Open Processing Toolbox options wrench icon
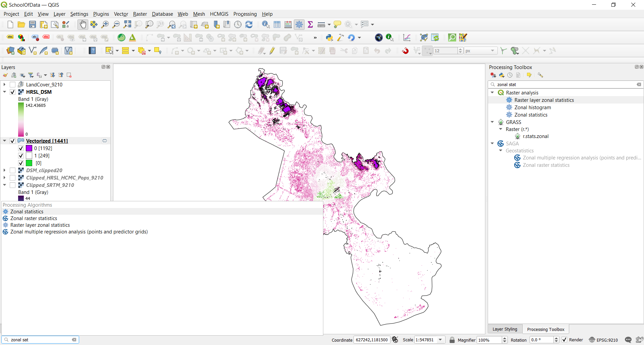 click(540, 75)
